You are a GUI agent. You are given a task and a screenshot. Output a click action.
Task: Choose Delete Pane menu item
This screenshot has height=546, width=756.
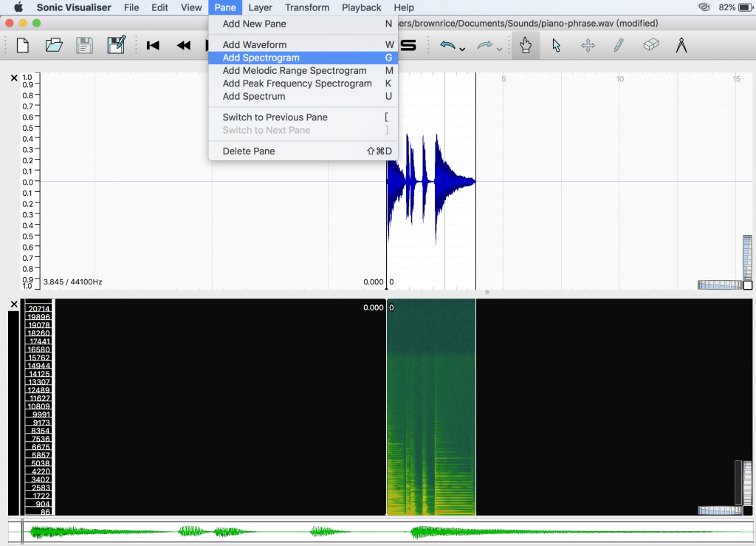303,151
